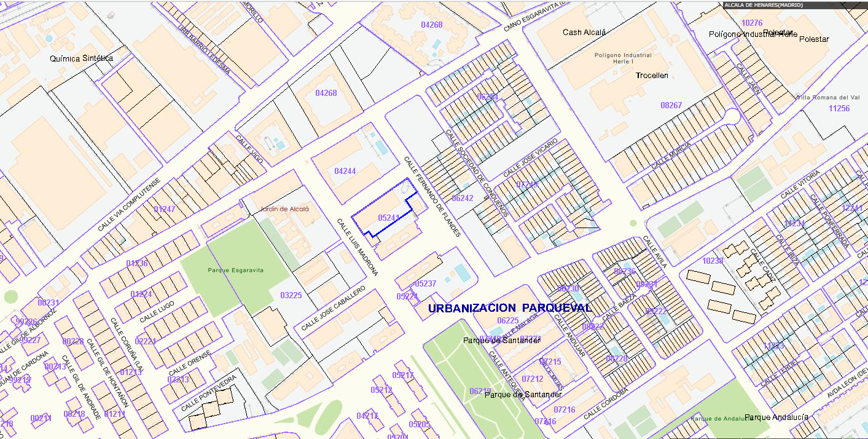
Task: Click the CALLE MURCIA street label
Action: tap(671, 156)
